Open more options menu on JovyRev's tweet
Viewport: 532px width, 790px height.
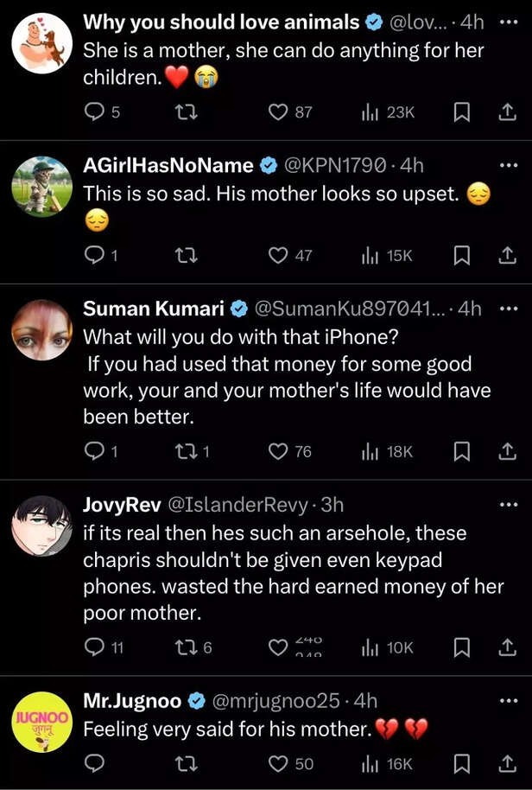(x=507, y=503)
